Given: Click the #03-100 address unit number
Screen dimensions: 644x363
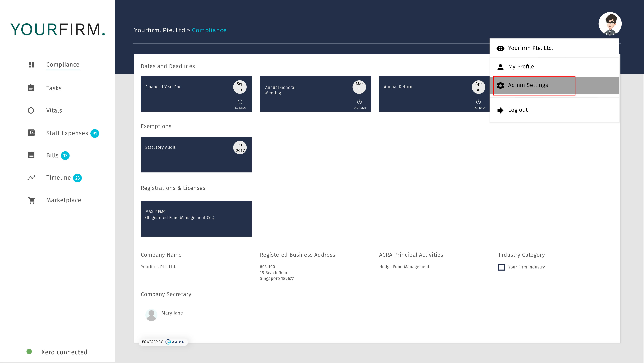Looking at the screenshot, I should 267,267.
